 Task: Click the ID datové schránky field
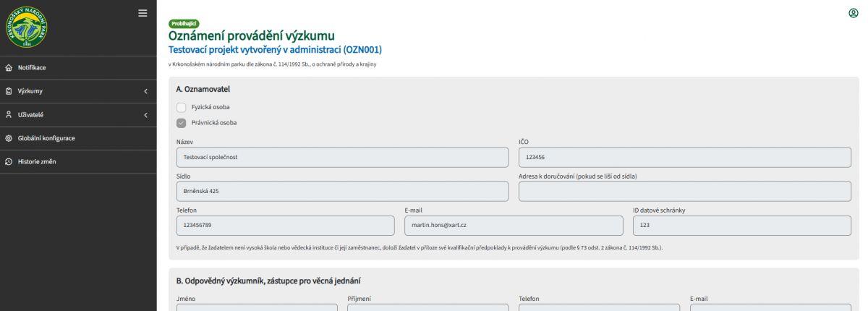[x=741, y=226]
